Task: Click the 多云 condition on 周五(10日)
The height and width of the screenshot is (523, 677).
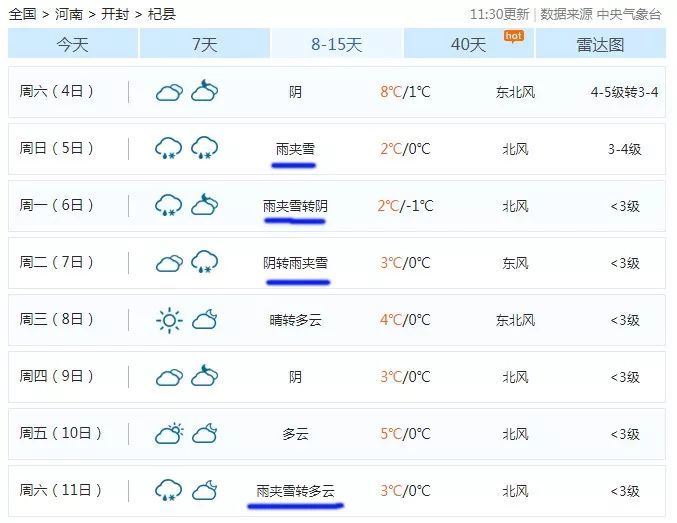Action: (x=295, y=434)
